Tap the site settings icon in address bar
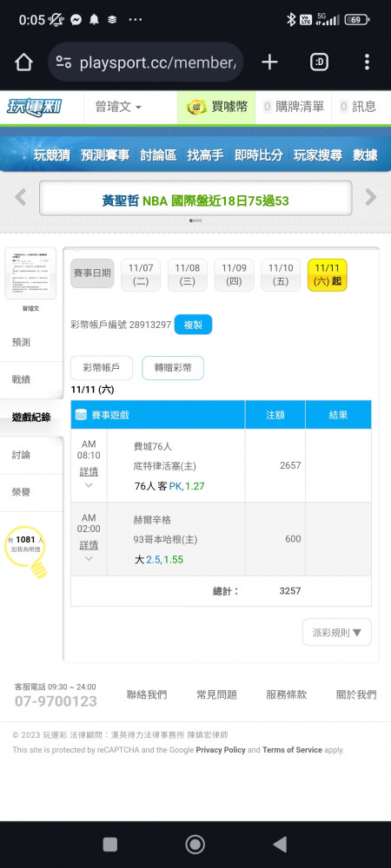Viewport: 391px width, 868px height. [x=63, y=62]
